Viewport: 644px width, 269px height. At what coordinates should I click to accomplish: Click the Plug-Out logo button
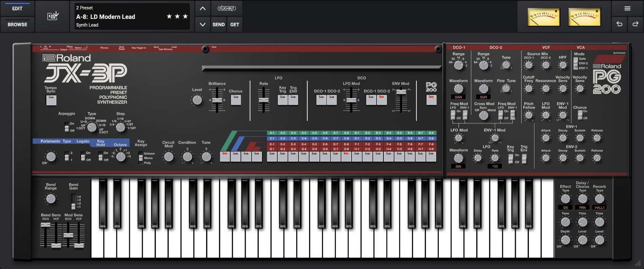click(x=227, y=9)
